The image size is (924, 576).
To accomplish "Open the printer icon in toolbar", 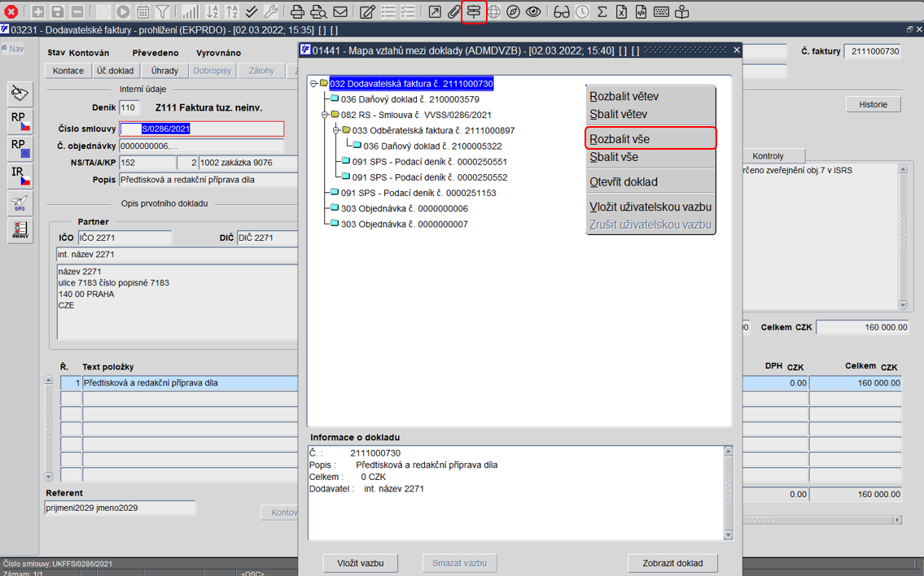I will click(298, 11).
